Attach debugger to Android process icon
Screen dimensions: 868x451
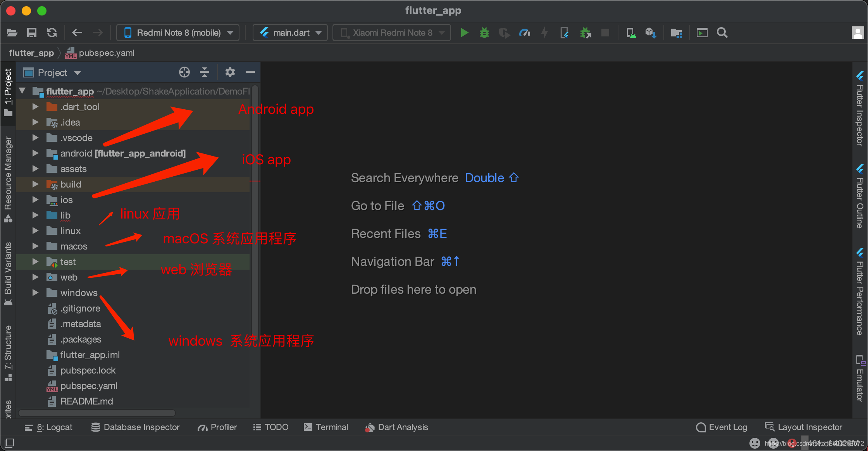[586, 33]
